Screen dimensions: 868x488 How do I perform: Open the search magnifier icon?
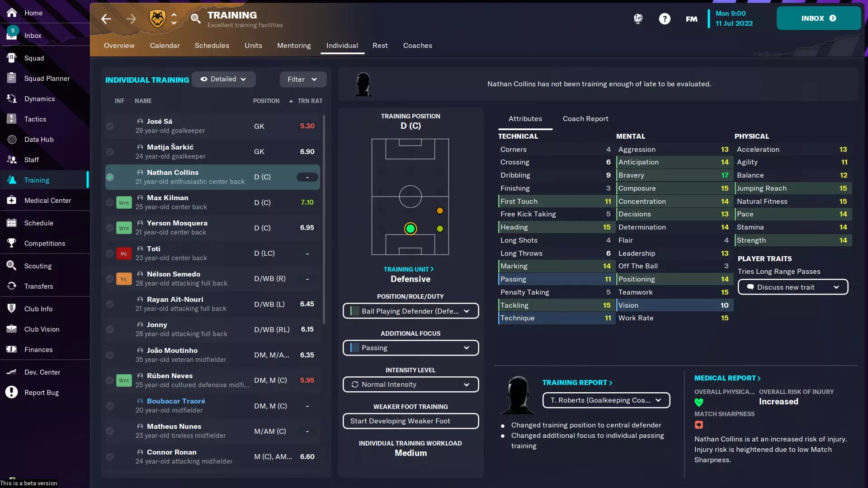(195, 19)
